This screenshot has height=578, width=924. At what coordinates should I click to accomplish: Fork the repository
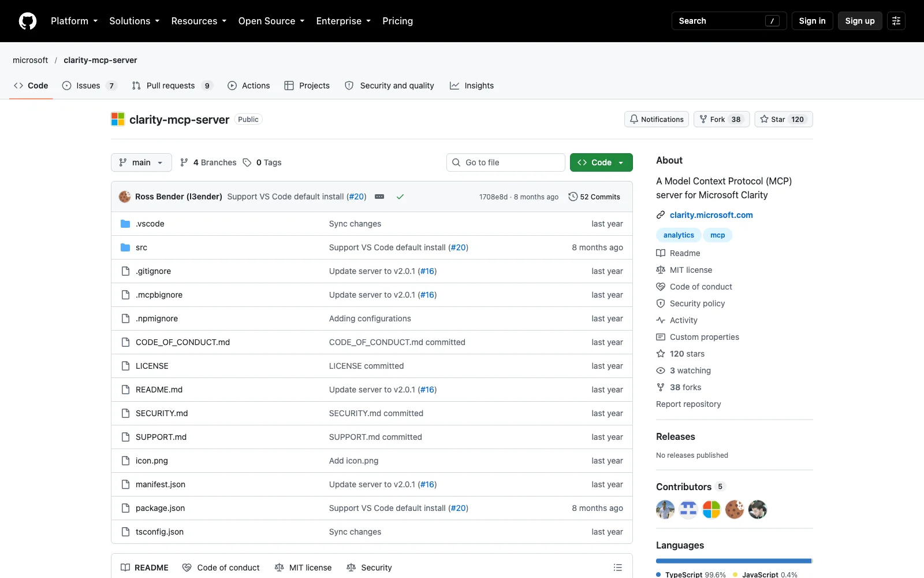(722, 119)
